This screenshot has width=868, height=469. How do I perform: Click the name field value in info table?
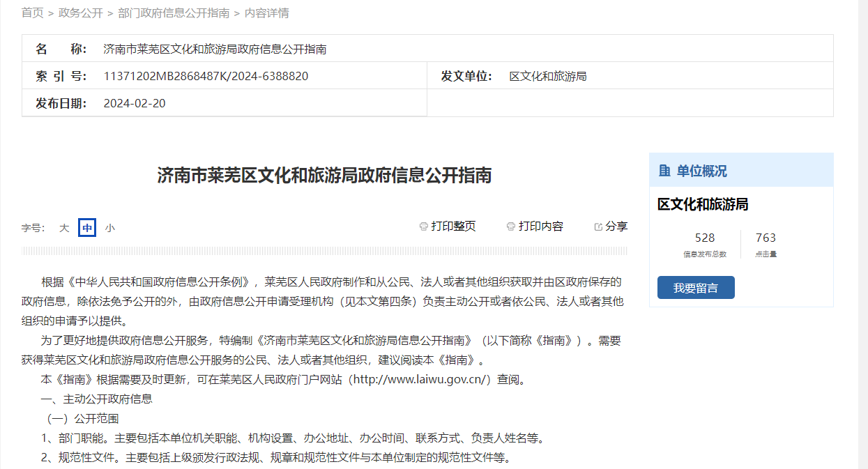(215, 49)
